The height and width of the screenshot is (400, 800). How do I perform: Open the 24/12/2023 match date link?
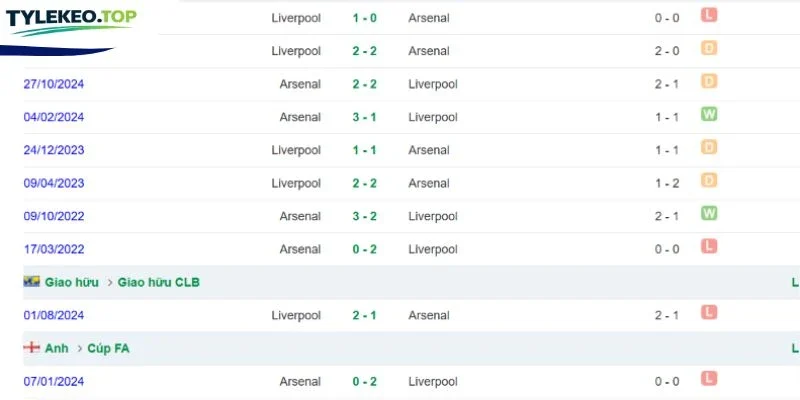[x=54, y=150]
